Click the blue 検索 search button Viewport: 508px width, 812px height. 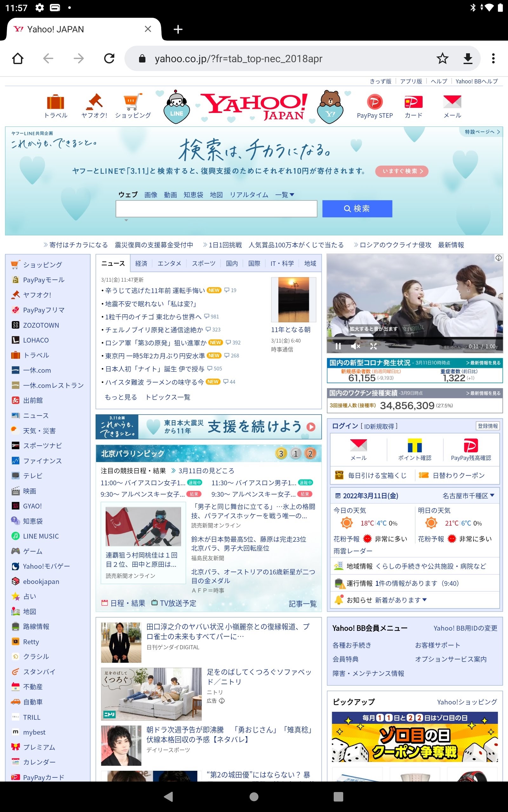(357, 209)
